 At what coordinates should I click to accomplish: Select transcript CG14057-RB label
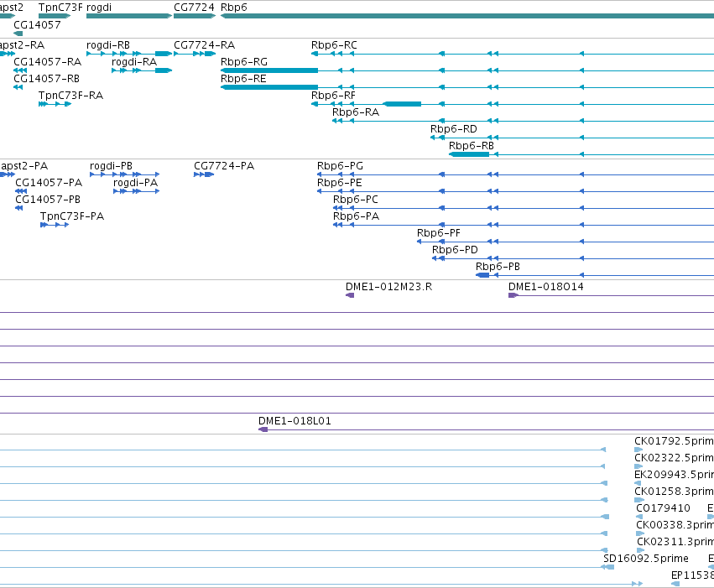(x=46, y=79)
